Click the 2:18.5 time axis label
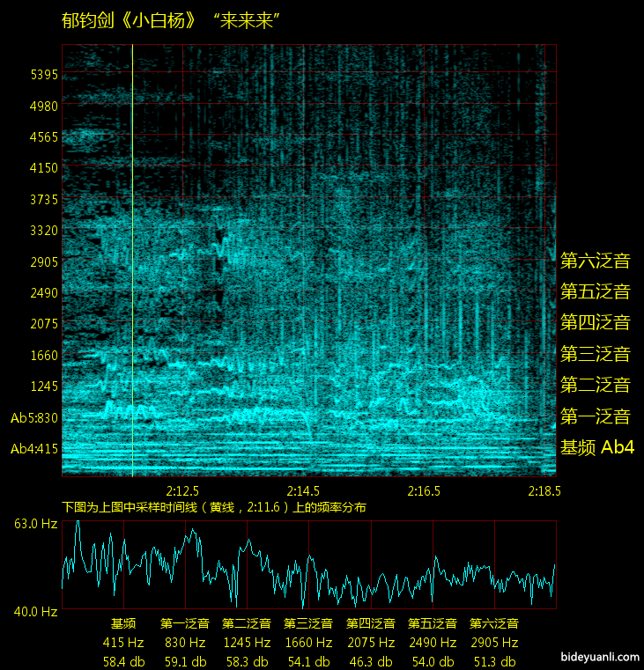Viewport: 644px width, 670px height. click(x=544, y=490)
